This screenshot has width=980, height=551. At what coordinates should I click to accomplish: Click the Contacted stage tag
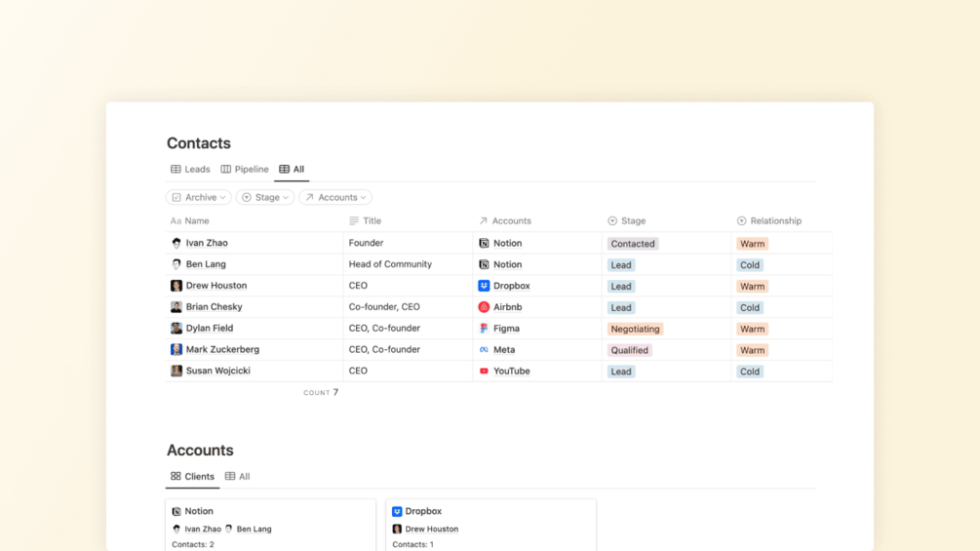633,244
